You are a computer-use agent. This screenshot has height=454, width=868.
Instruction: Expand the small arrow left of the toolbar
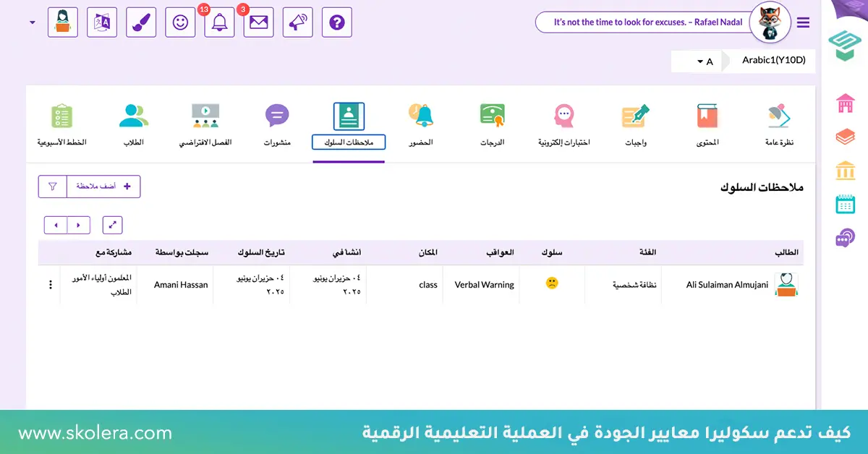point(33,22)
